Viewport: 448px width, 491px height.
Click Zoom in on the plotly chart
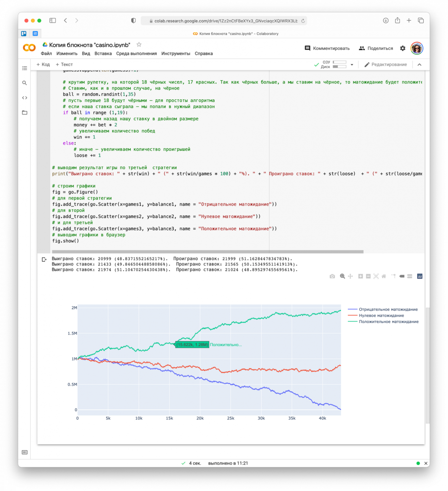[x=360, y=276]
